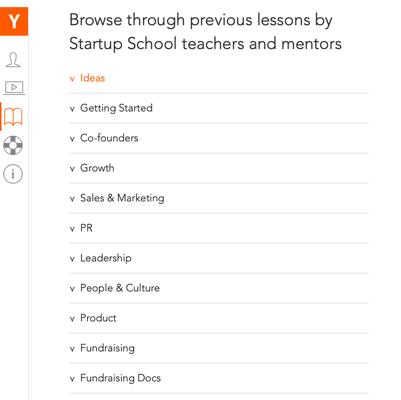This screenshot has height=400, width=401.
Task: Select the open book library icon
Action: click(13, 117)
